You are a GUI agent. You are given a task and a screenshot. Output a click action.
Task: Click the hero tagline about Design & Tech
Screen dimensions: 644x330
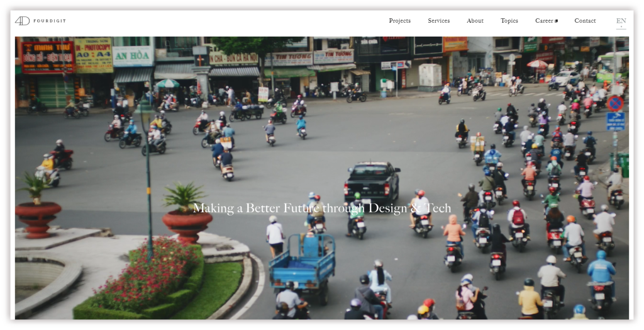pos(322,208)
